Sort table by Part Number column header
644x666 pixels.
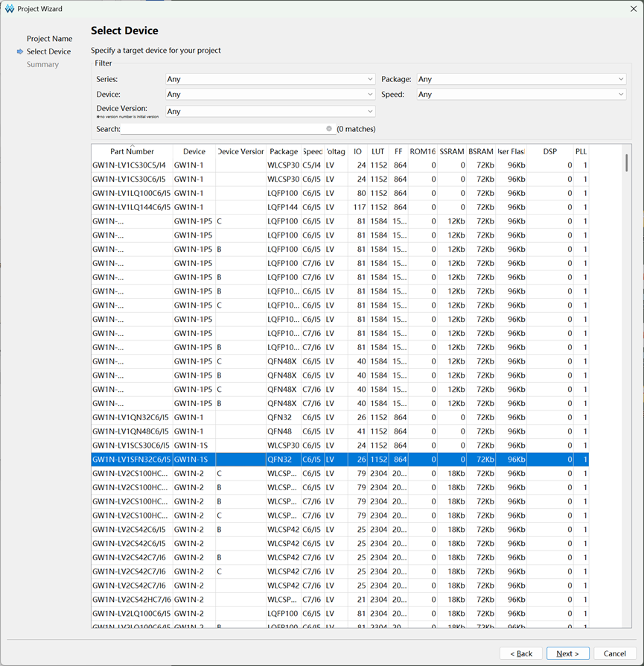click(132, 152)
